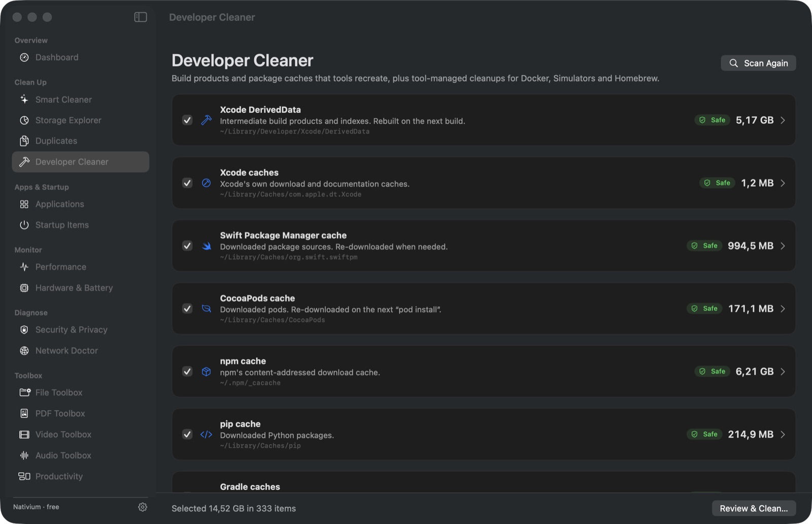Open Applications in the sidebar
Screen dimensions: 812x524
tap(81, 204)
